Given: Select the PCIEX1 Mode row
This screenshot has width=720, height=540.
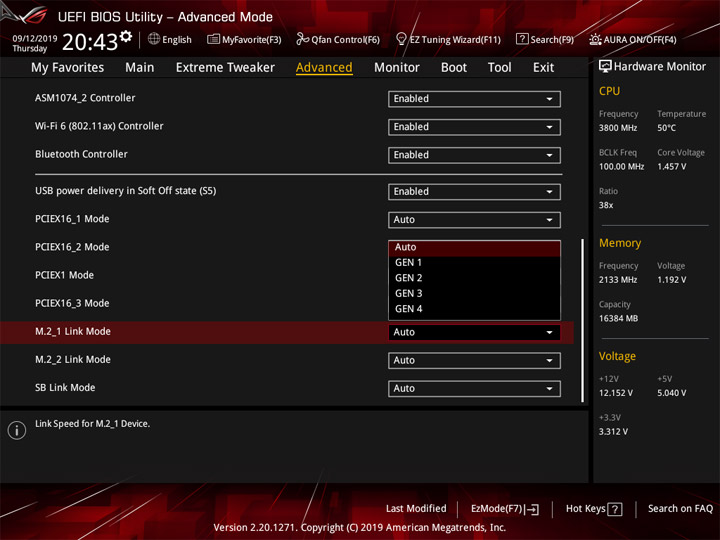Looking at the screenshot, I should 64,275.
